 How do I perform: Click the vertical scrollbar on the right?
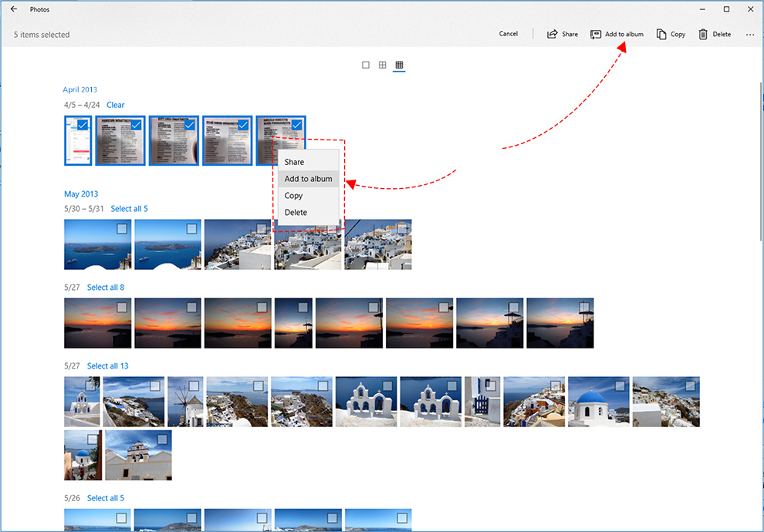(761, 161)
